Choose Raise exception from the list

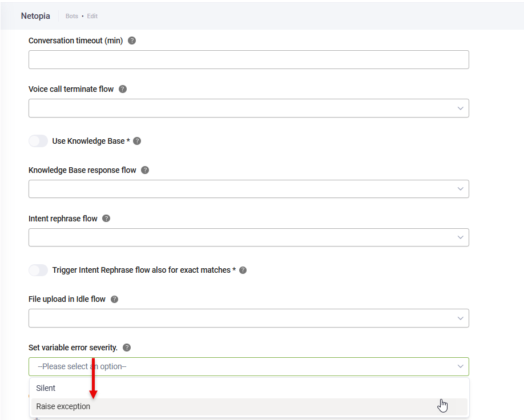(x=63, y=406)
